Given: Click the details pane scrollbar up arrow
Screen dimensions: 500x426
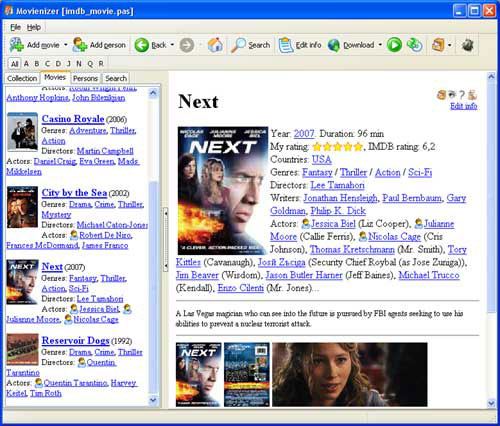Looking at the screenshot, I should click(491, 77).
